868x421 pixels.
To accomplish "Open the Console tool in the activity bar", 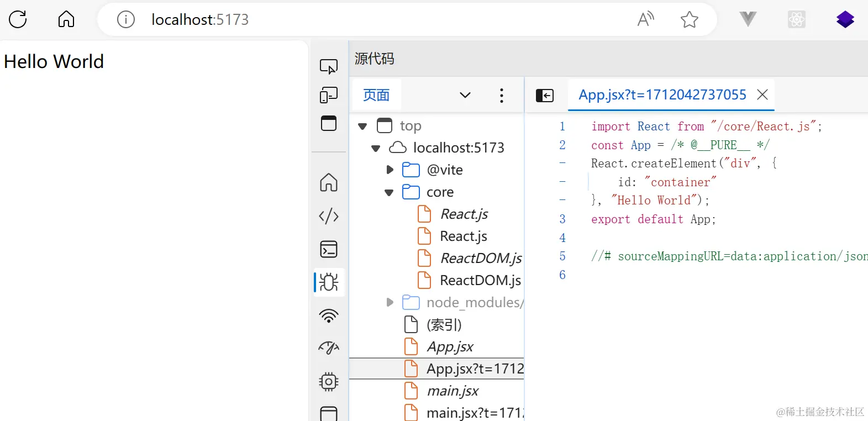I will (x=329, y=249).
